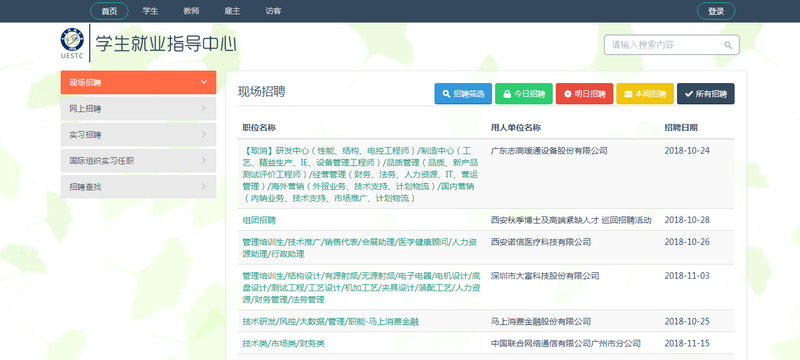
Task: Expand the 网上招聘 sidebar chevron
Action: click(204, 109)
